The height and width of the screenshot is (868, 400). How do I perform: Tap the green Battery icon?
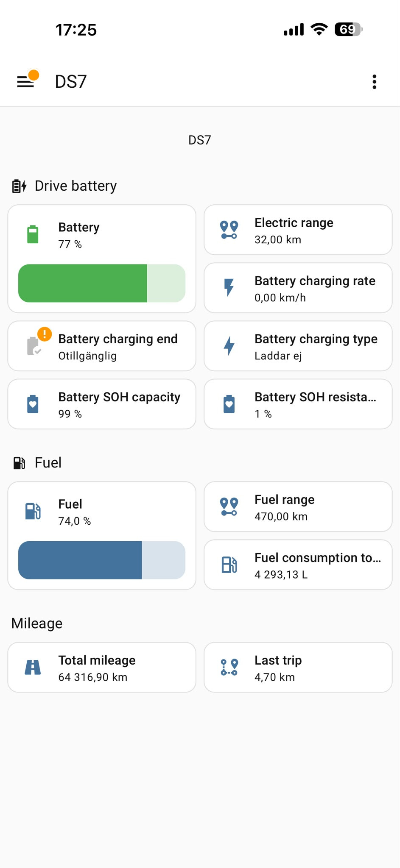[x=33, y=234]
